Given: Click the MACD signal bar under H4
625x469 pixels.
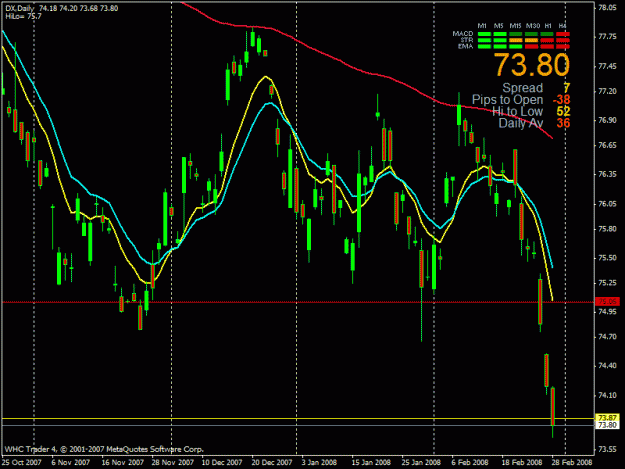Looking at the screenshot, I should [x=563, y=34].
